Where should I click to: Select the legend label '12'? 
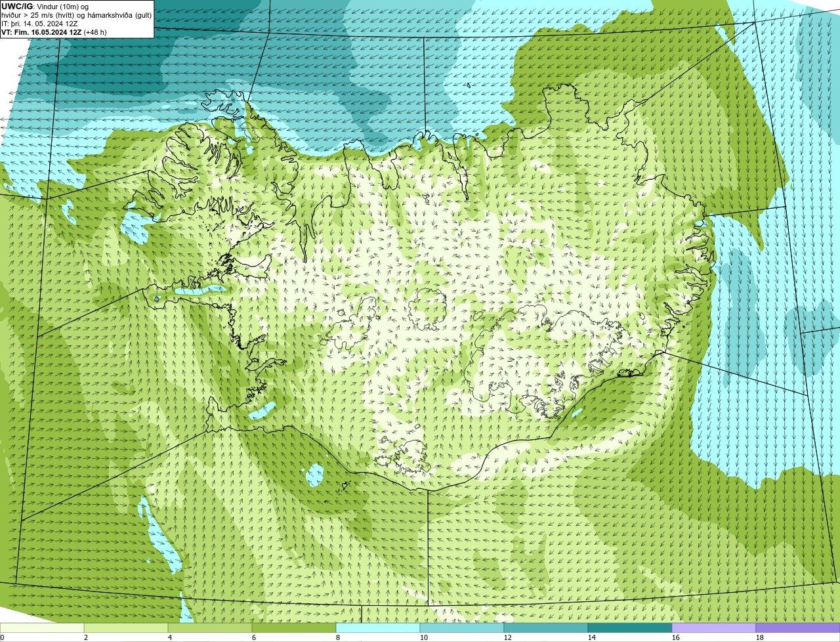(x=508, y=637)
